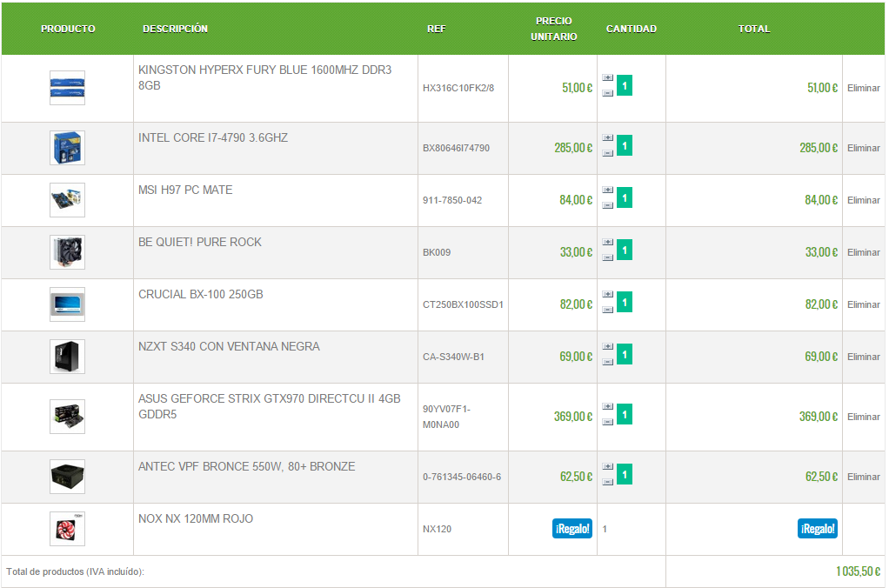
Task: Select quantity field of Antec VPF row
Action: [625, 475]
